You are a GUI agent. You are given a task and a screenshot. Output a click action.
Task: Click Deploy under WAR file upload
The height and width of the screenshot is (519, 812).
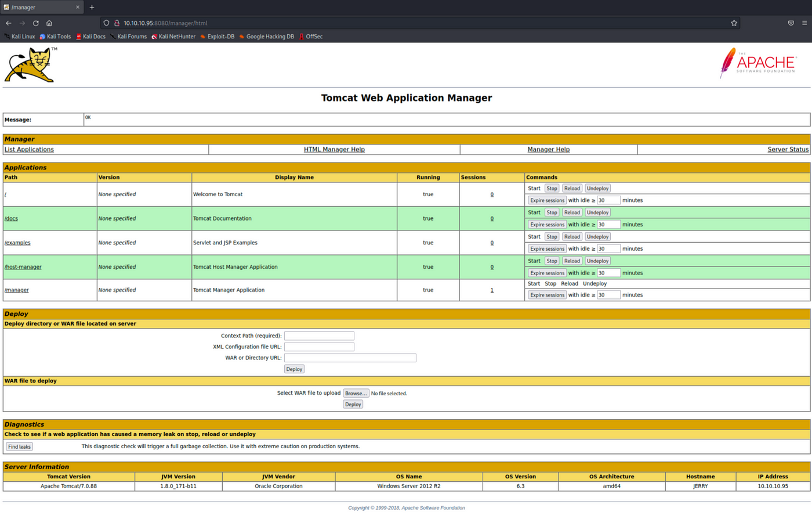pyautogui.click(x=353, y=404)
